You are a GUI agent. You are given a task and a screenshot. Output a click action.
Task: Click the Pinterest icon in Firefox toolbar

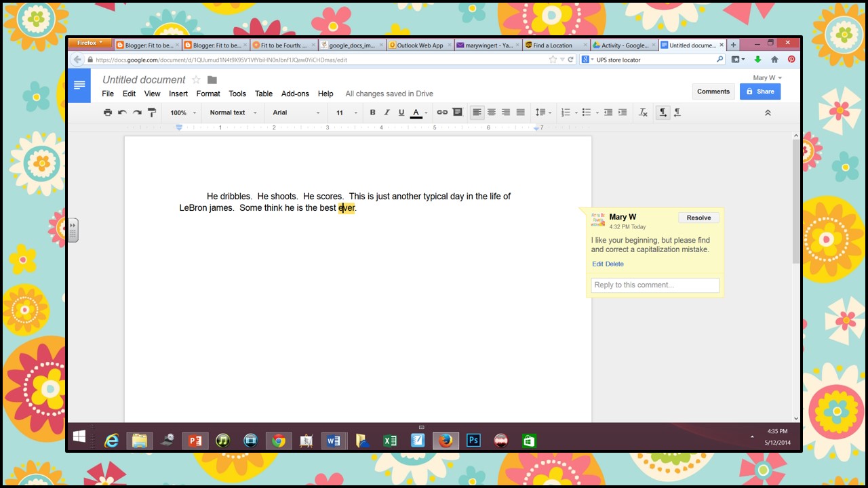coord(791,60)
